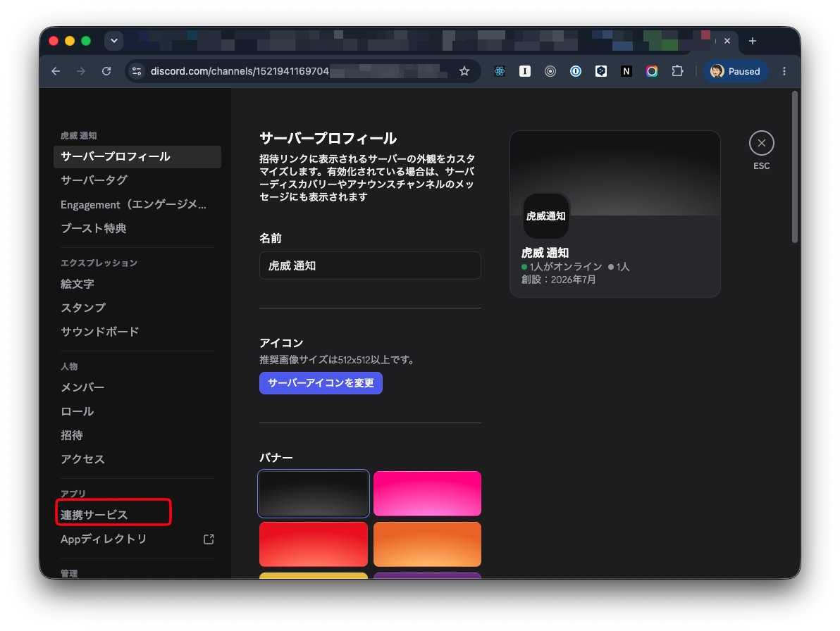Viewport: 840px width, 631px height.
Task: Click the hexagon cube extension icon
Action: (601, 71)
